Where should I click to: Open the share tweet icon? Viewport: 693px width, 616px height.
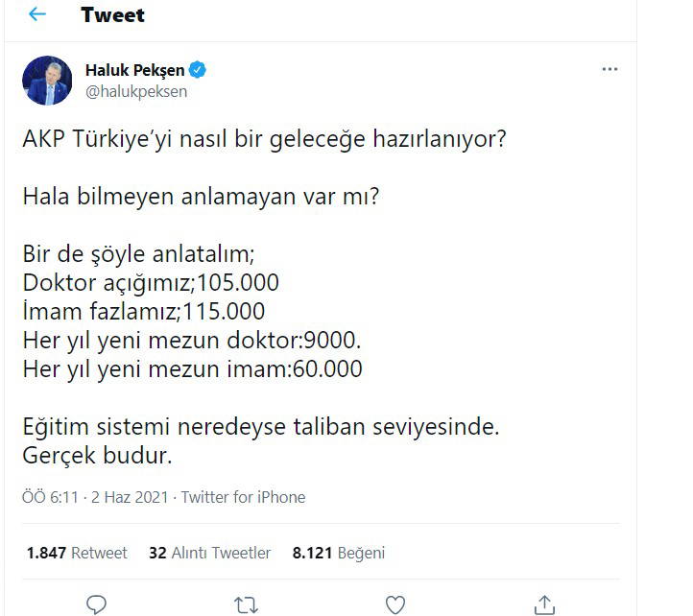coord(544,604)
